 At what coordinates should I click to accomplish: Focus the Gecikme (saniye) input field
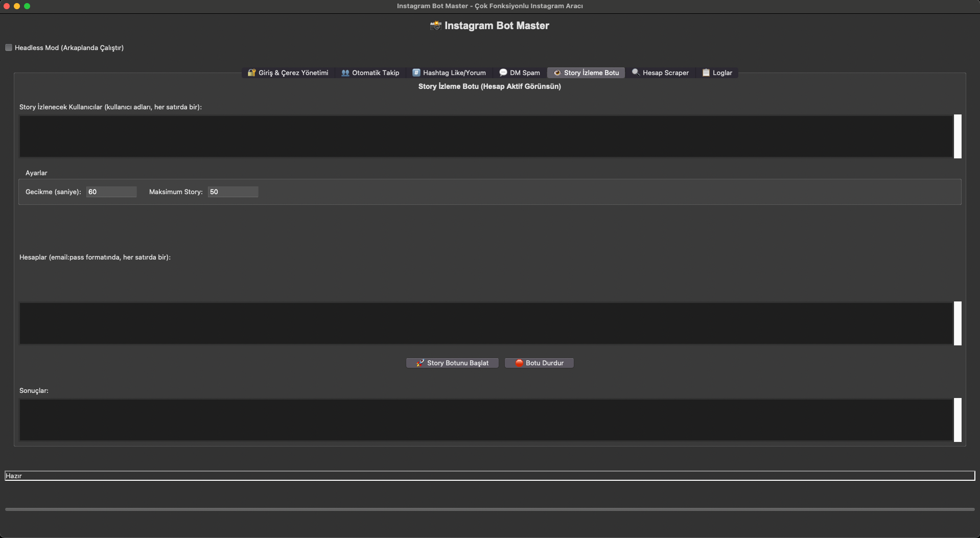[111, 192]
